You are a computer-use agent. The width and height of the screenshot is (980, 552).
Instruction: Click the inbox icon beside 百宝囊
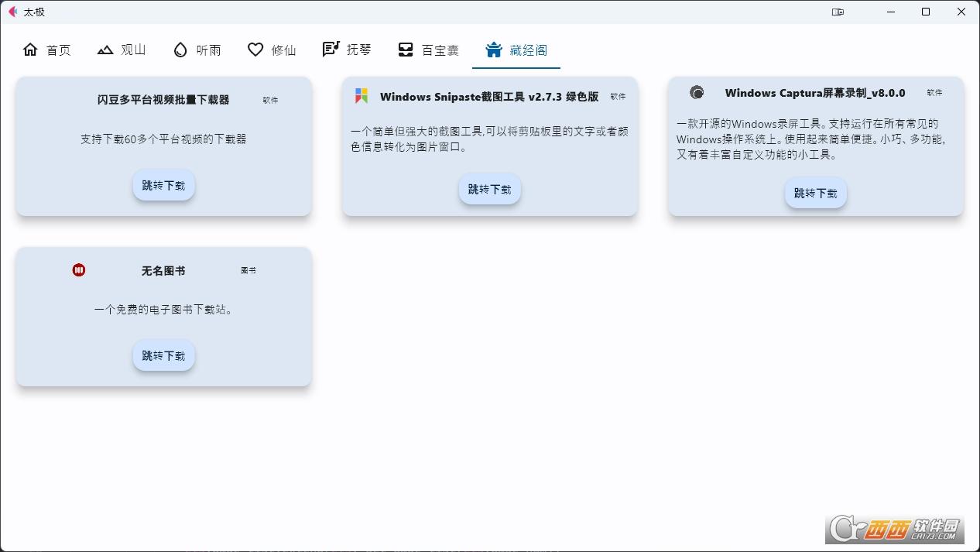pyautogui.click(x=406, y=50)
